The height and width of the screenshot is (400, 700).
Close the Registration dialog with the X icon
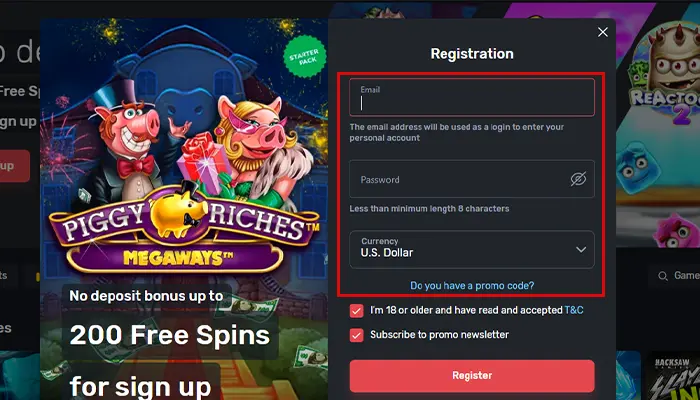click(603, 32)
